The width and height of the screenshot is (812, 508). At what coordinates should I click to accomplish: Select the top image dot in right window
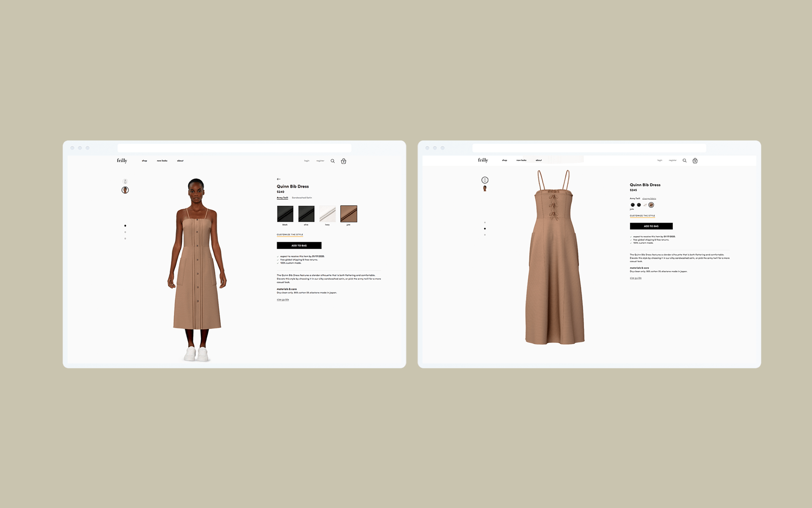pyautogui.click(x=485, y=222)
